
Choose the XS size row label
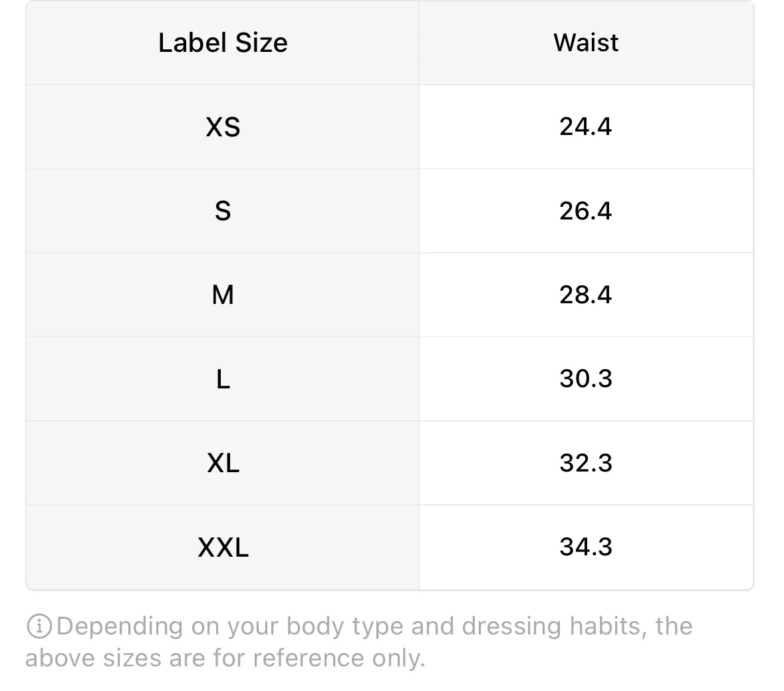coord(223,127)
